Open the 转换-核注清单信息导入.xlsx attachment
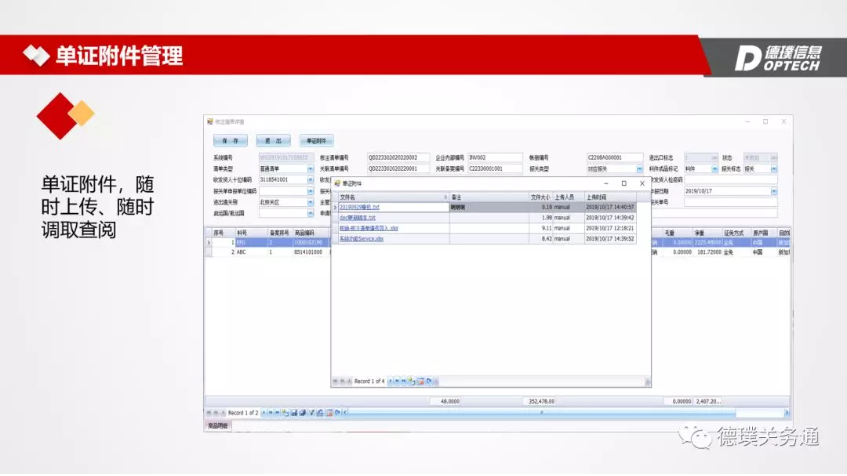This screenshot has width=847, height=476. [369, 228]
